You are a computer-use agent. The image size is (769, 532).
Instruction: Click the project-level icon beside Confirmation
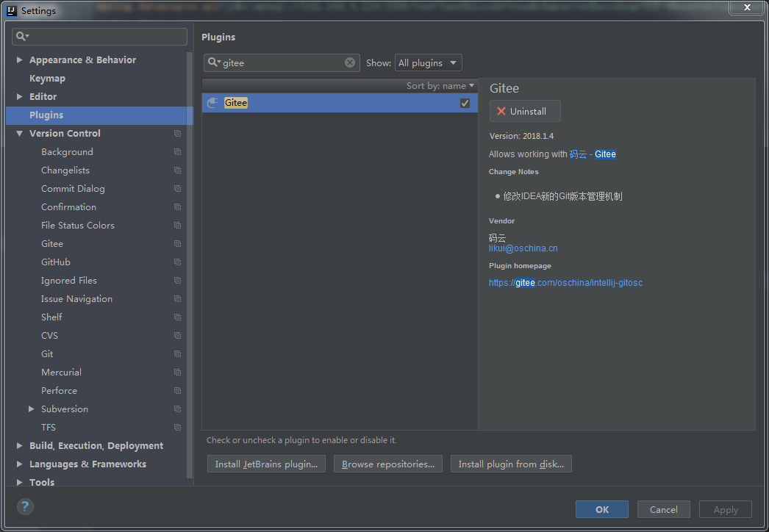(x=177, y=207)
